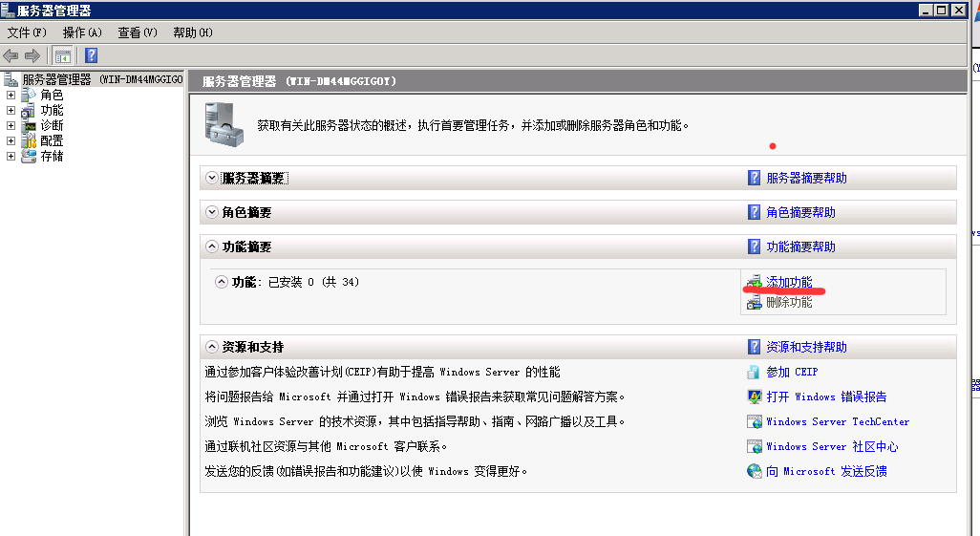Open the 帮助(H) menu
Image resolution: width=980 pixels, height=536 pixels.
click(193, 32)
